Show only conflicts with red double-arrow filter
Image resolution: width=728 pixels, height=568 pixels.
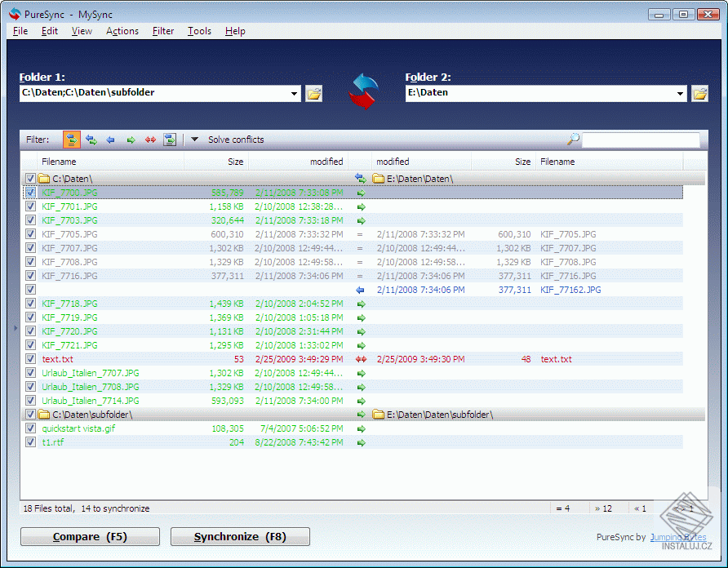tap(150, 140)
